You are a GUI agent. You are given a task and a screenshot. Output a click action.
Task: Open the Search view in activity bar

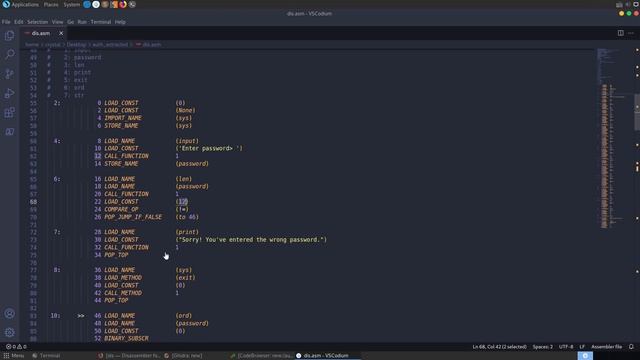pos(9,54)
